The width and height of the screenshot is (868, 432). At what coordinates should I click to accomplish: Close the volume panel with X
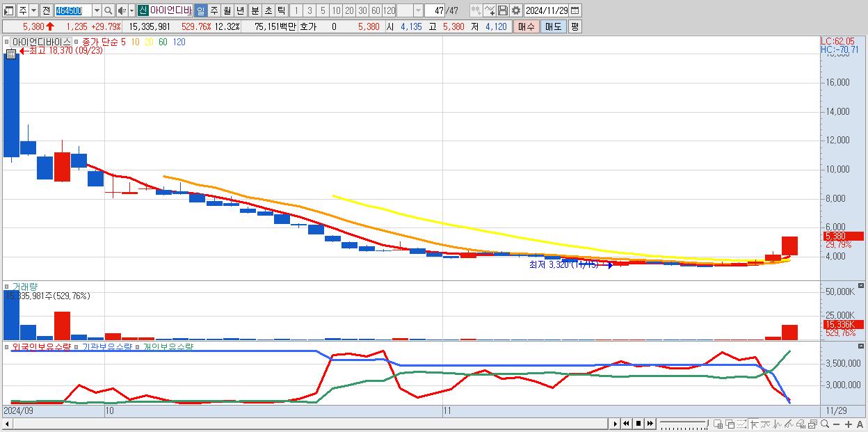click(x=861, y=285)
